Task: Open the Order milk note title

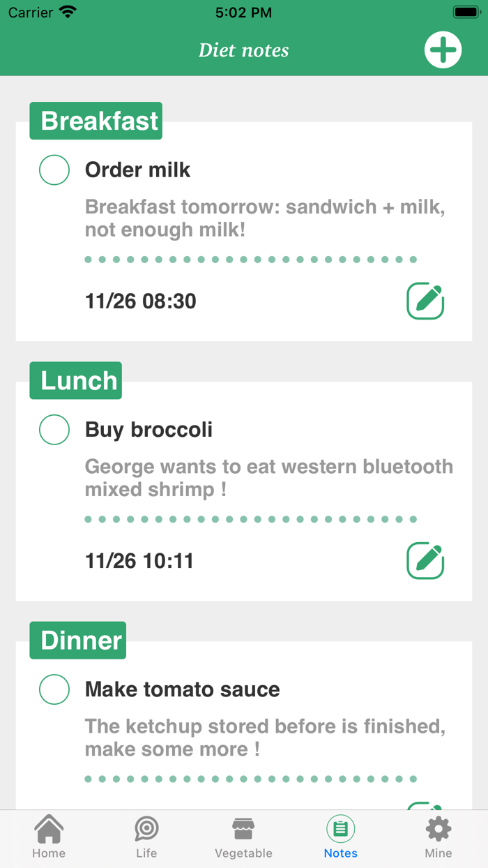Action: [137, 170]
